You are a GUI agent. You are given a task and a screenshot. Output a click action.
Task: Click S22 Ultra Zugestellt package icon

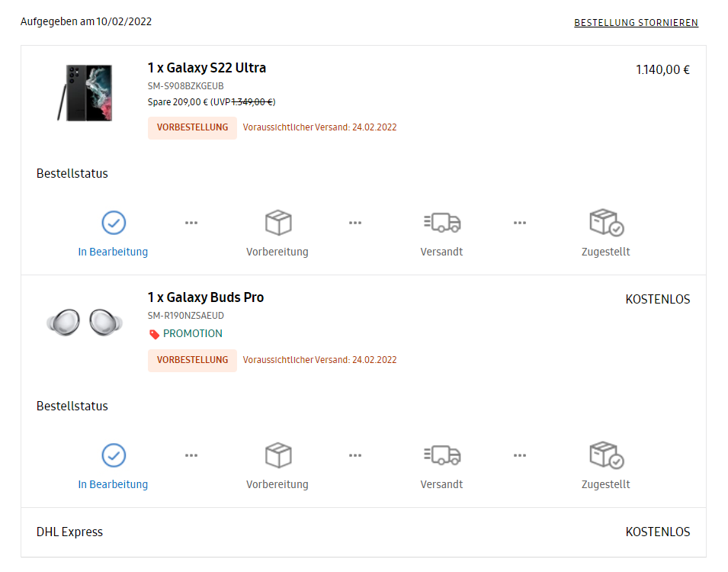point(606,223)
